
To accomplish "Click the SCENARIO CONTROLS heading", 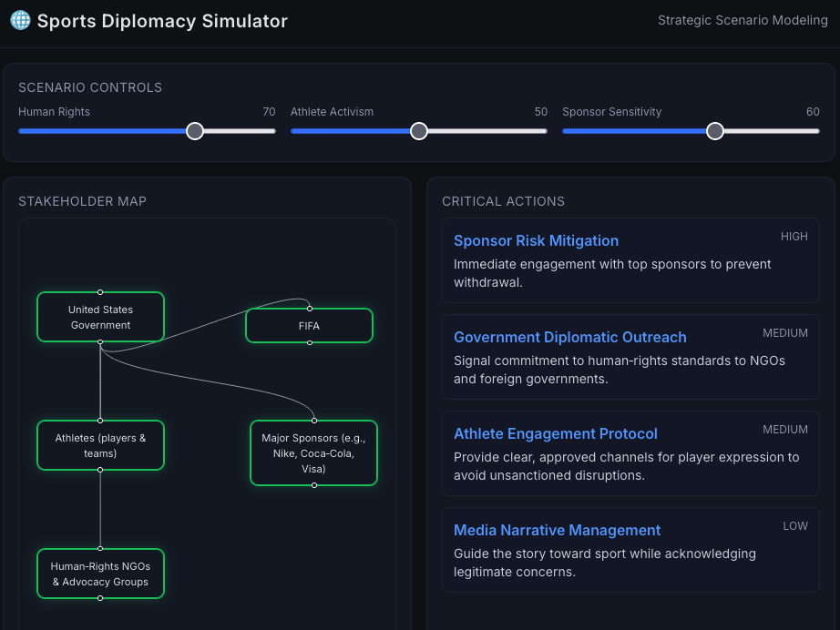I will coord(90,87).
